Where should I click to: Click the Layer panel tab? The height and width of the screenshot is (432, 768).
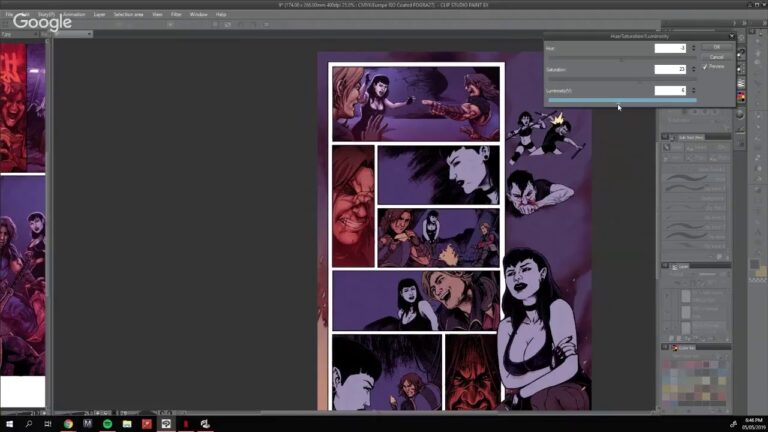tap(683, 266)
